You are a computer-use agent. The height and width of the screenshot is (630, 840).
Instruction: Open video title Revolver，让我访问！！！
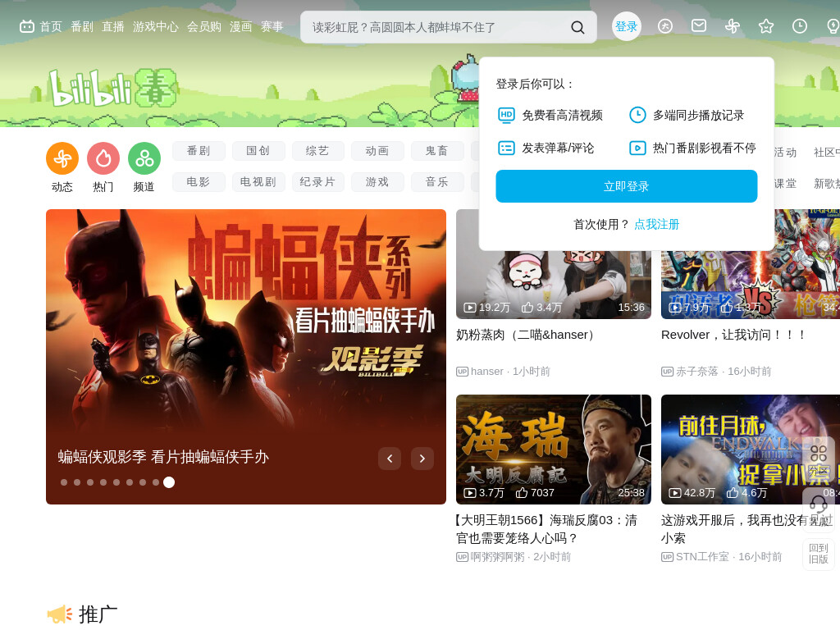[x=734, y=335]
